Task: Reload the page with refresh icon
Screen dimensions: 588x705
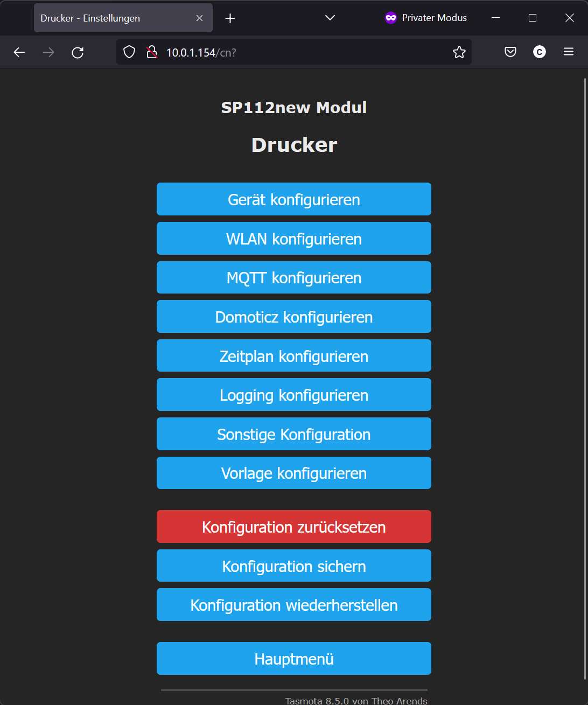Action: click(78, 52)
